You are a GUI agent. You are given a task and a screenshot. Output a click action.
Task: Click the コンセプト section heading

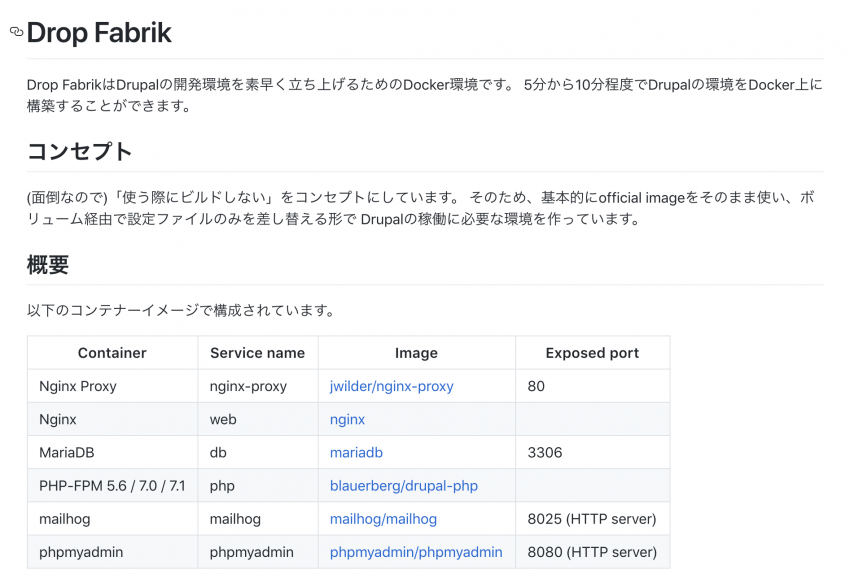coord(76,151)
